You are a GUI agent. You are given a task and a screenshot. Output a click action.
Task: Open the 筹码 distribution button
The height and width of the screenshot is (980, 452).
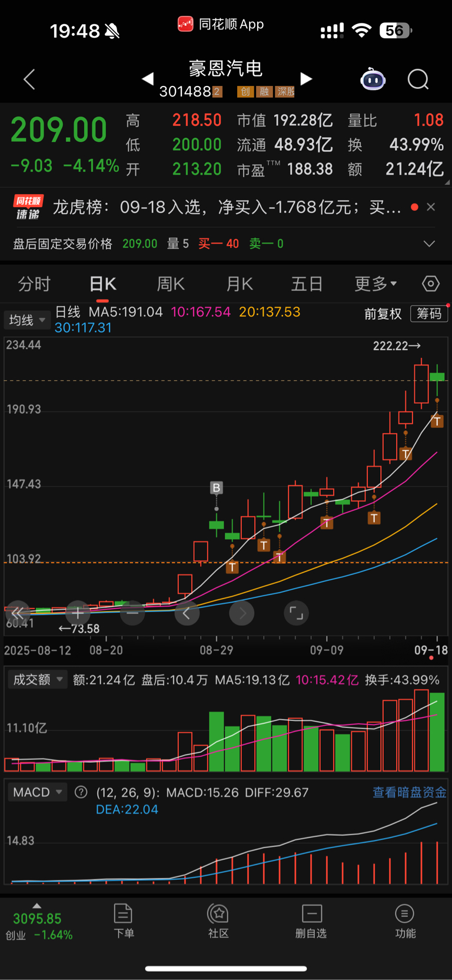tap(429, 314)
